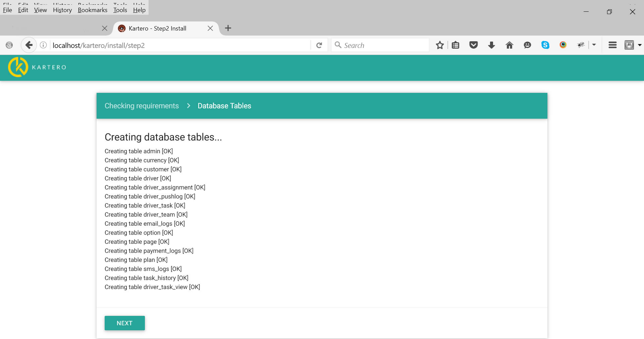Show site info icon in address bar
Viewport: 644px width, 339px height.
(43, 45)
